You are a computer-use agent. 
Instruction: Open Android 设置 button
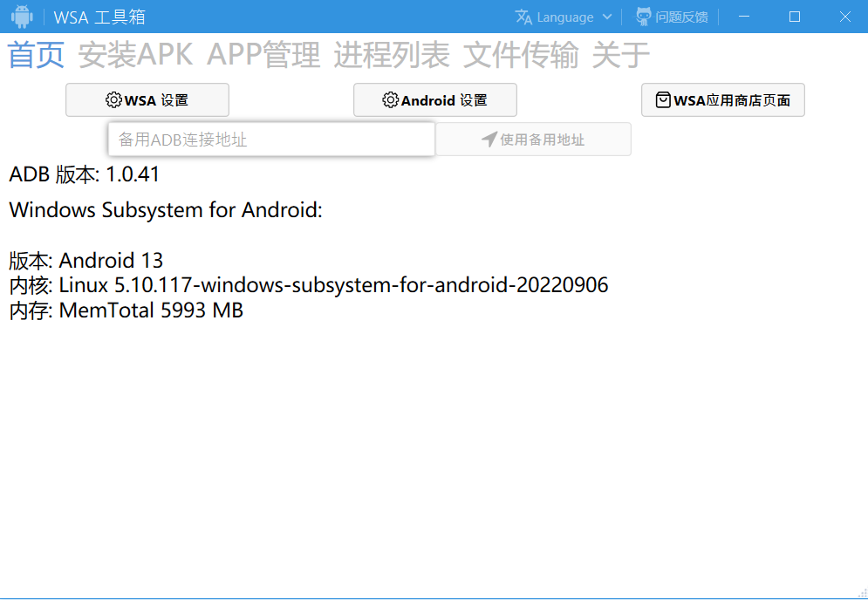[435, 100]
